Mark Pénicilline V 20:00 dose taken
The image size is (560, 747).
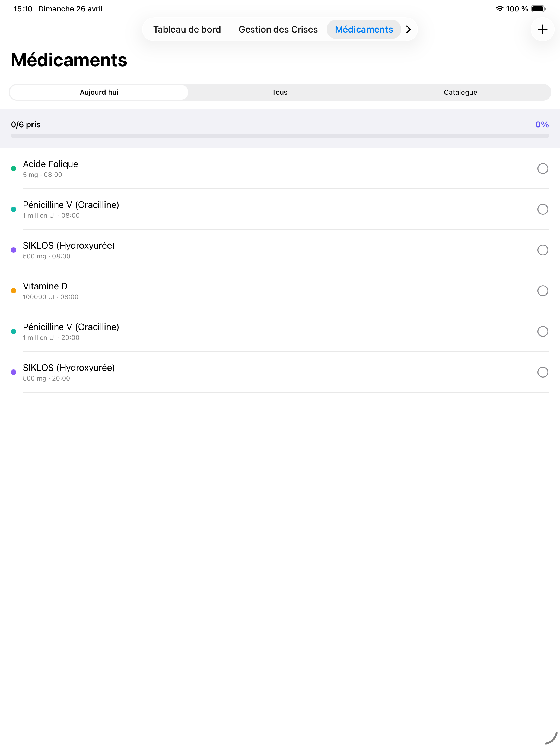coord(542,331)
